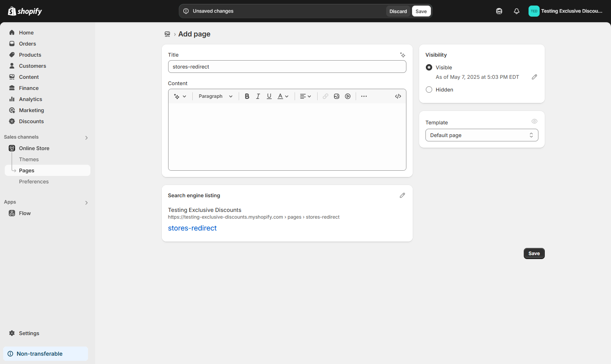
Task: Click Save in the top bar
Action: (421, 11)
